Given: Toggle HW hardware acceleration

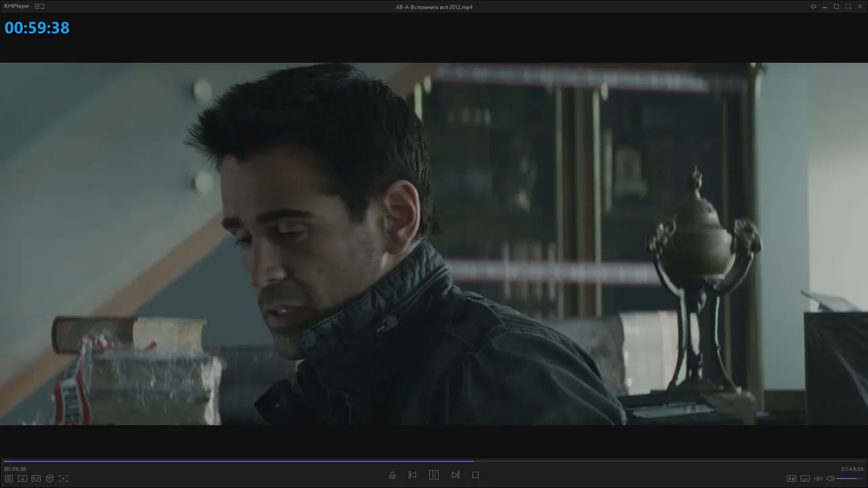Looking at the screenshot, I should point(791,479).
